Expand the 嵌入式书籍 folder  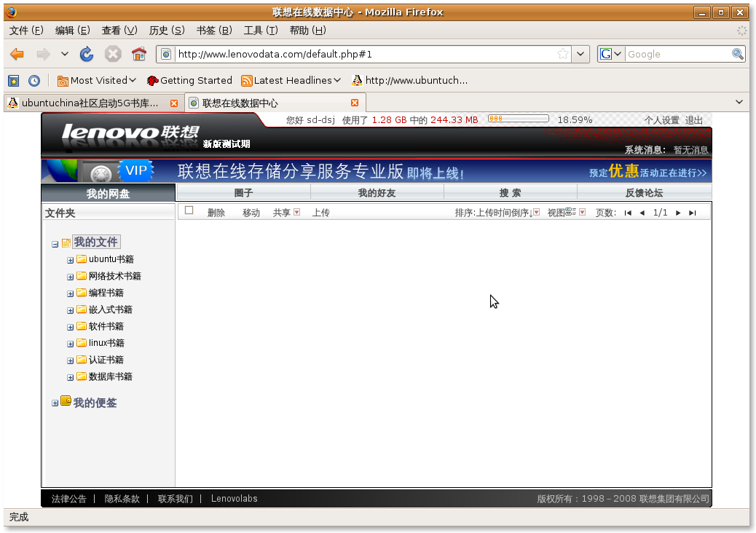[x=71, y=311]
